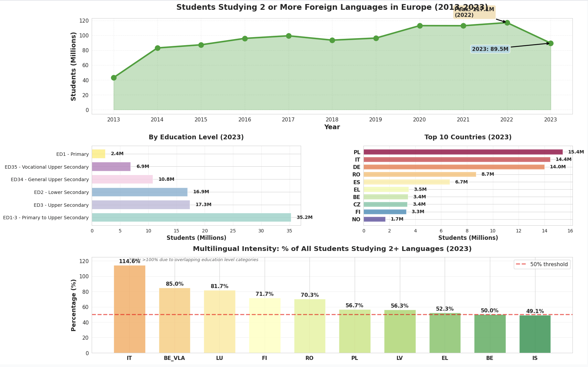
Task: Click the IT bar showing 114.6%
Action: coord(129,309)
